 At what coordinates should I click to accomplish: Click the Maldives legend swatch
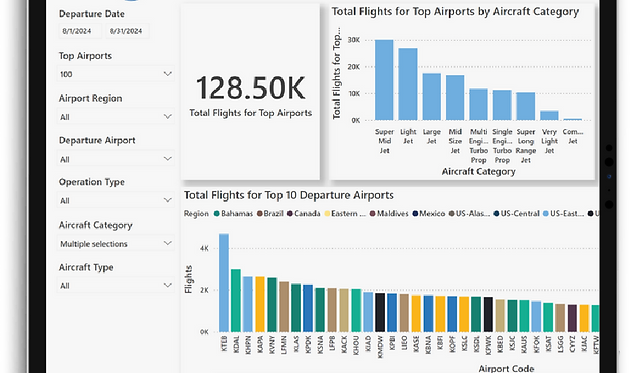pos(372,213)
